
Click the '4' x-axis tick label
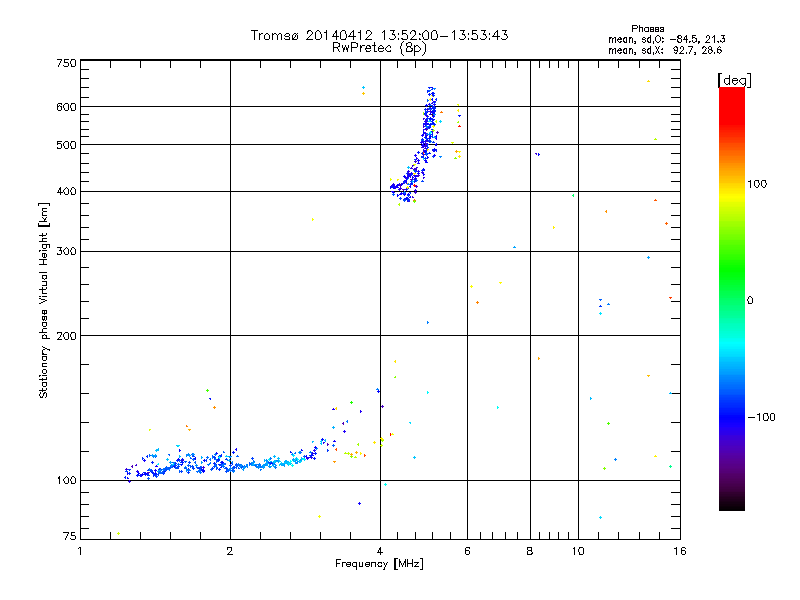380,551
